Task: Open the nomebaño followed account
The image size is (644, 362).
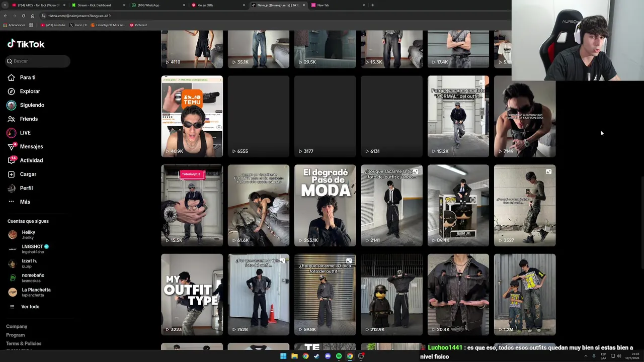Action: (27, 278)
